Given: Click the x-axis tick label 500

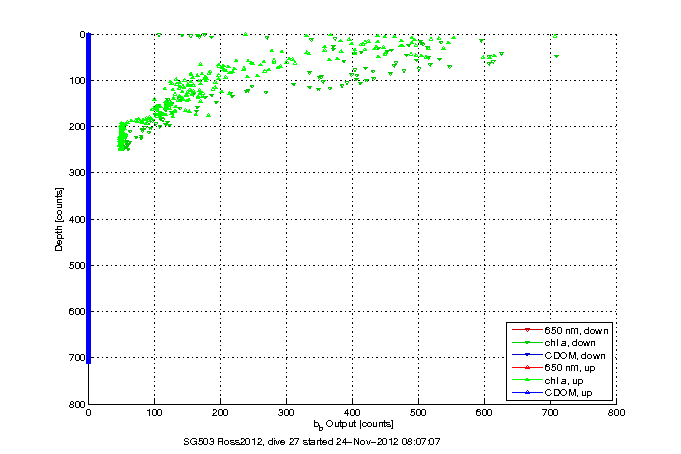Looking at the screenshot, I should pos(418,413).
